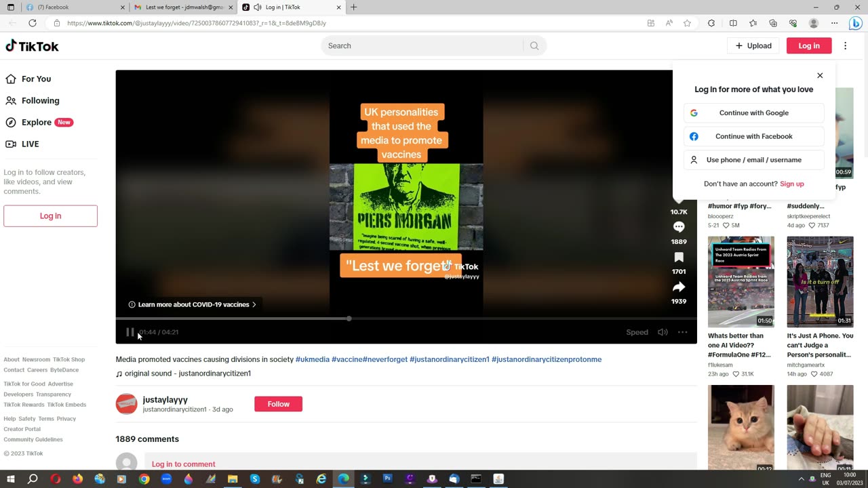Open the #justanordinarycitizen1 hashtag
Screen dimensions: 868x488
point(449,359)
